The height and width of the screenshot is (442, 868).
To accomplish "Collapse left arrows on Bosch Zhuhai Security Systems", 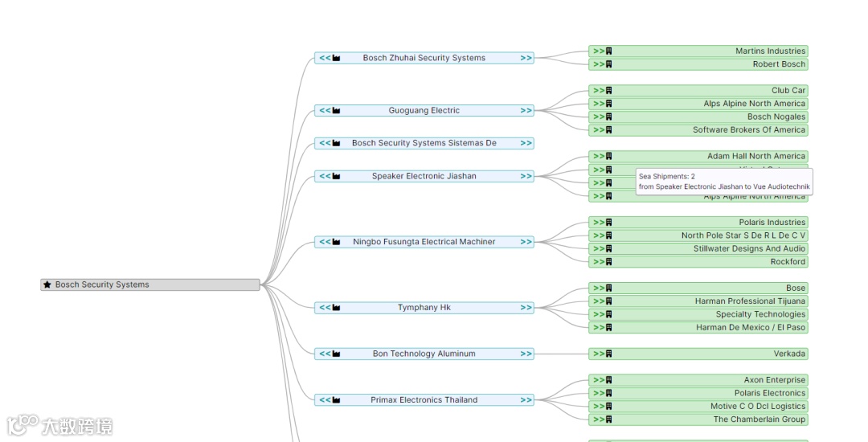I will click(x=325, y=58).
